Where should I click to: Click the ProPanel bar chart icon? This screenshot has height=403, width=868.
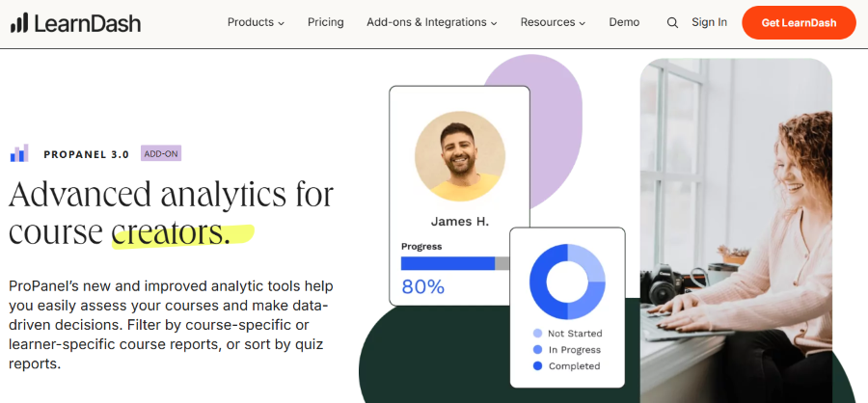click(19, 153)
